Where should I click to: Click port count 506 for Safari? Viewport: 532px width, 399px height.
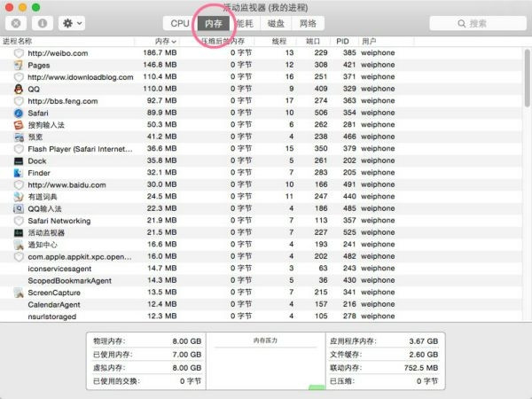tap(321, 113)
